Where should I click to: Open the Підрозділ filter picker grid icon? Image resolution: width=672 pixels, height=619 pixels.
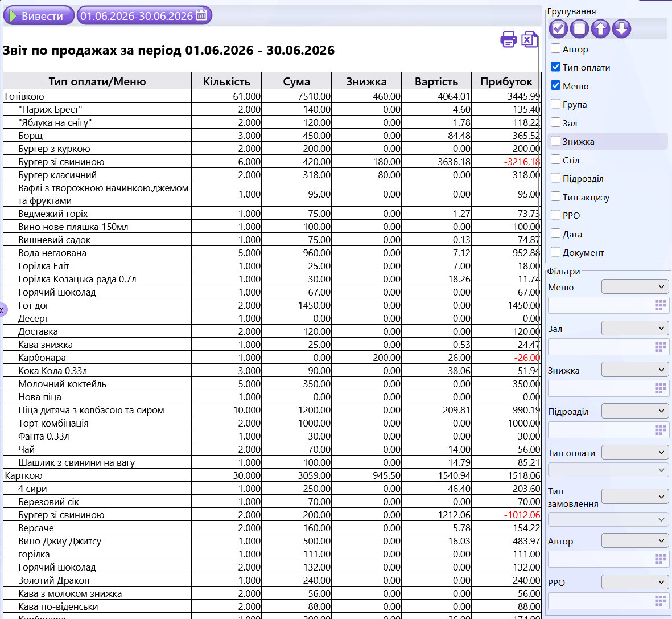click(661, 430)
